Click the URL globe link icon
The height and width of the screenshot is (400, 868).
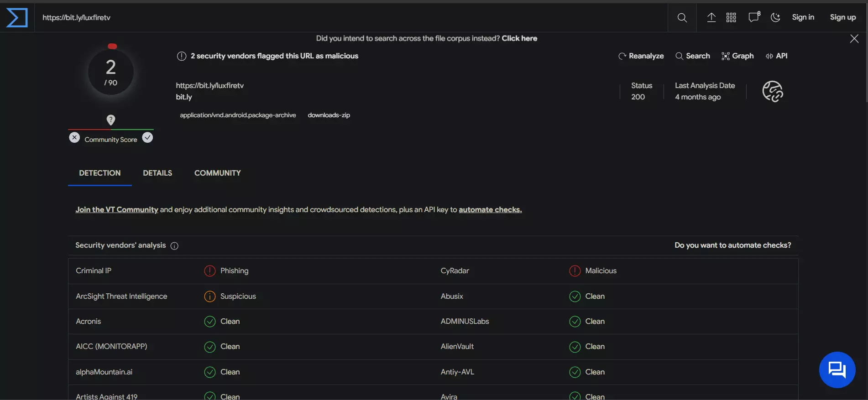pos(773,91)
